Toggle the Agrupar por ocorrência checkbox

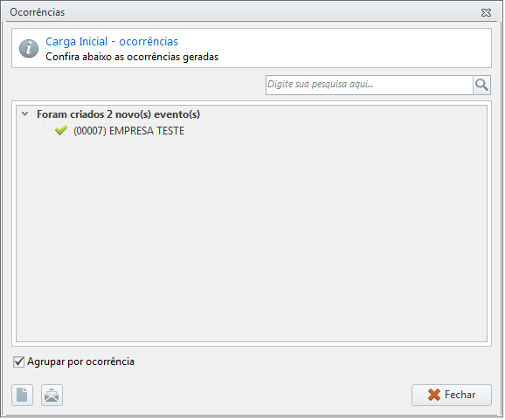18,361
